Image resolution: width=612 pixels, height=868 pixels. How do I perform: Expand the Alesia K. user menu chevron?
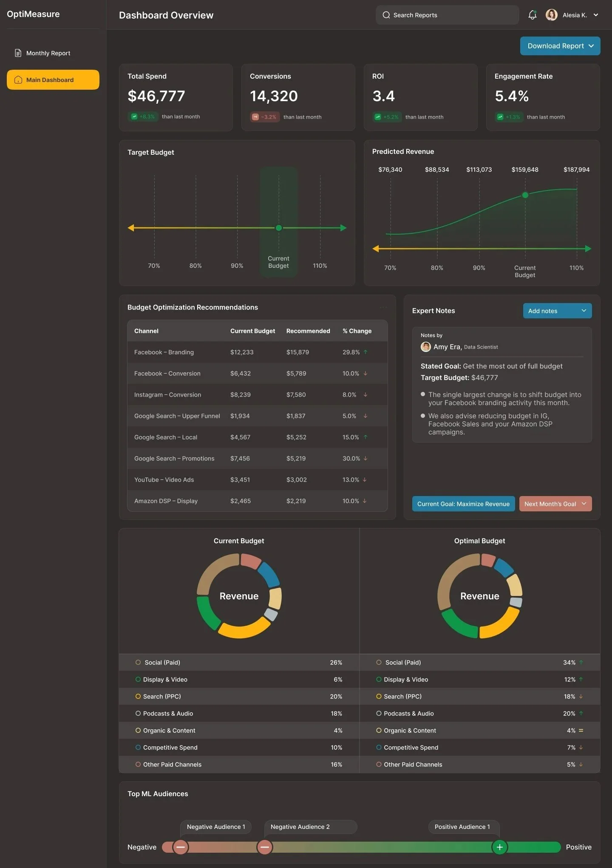[x=596, y=15]
